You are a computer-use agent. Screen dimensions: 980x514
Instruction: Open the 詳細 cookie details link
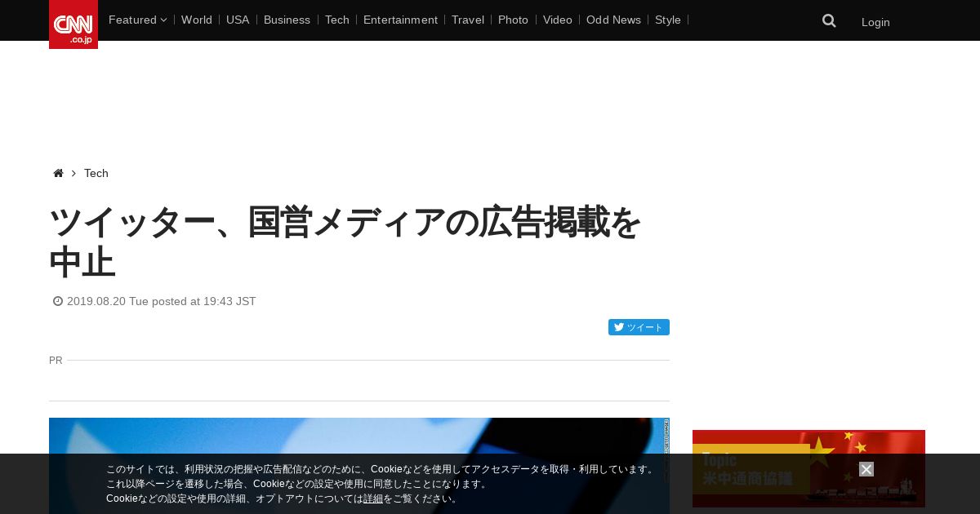373,498
